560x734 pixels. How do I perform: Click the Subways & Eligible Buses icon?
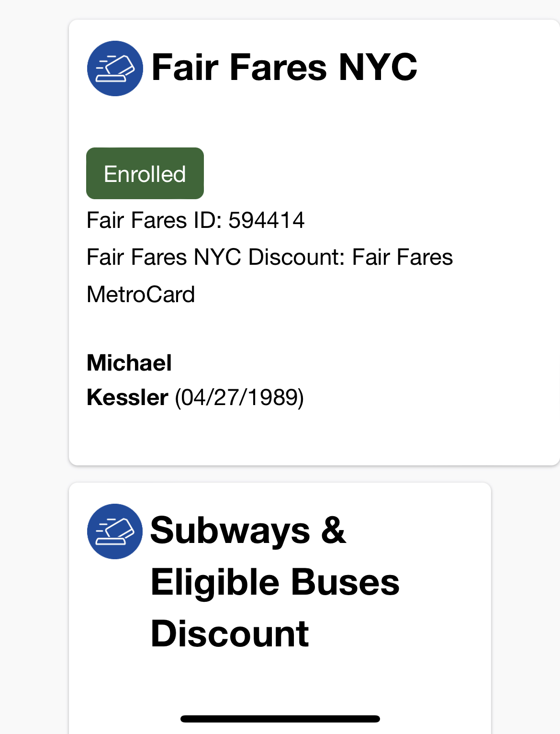[x=115, y=531]
